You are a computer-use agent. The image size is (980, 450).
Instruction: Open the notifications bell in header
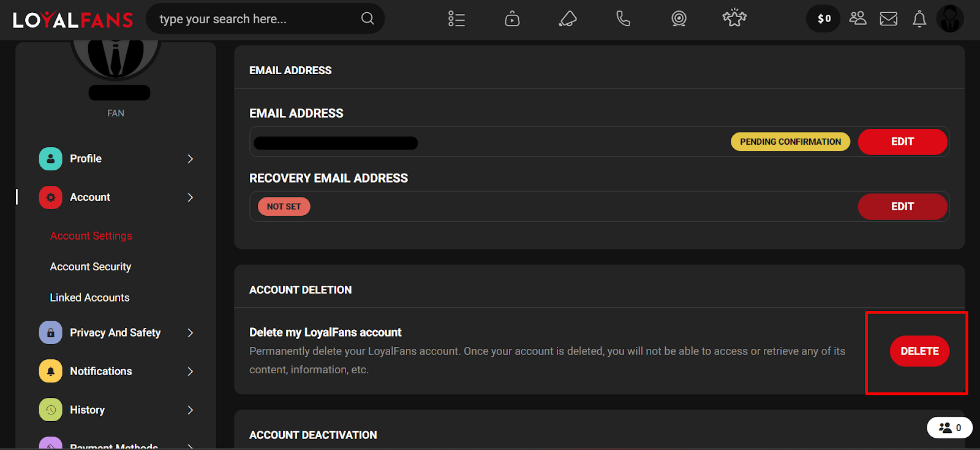coord(919,19)
